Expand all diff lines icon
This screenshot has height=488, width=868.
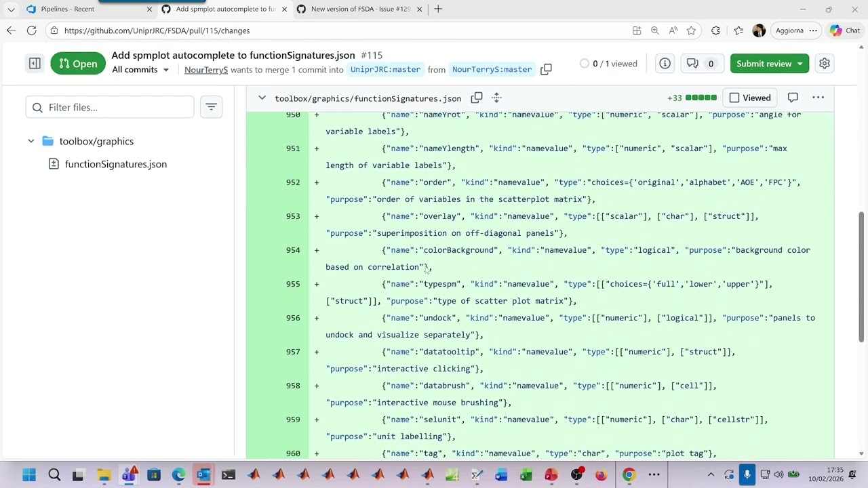coord(496,98)
